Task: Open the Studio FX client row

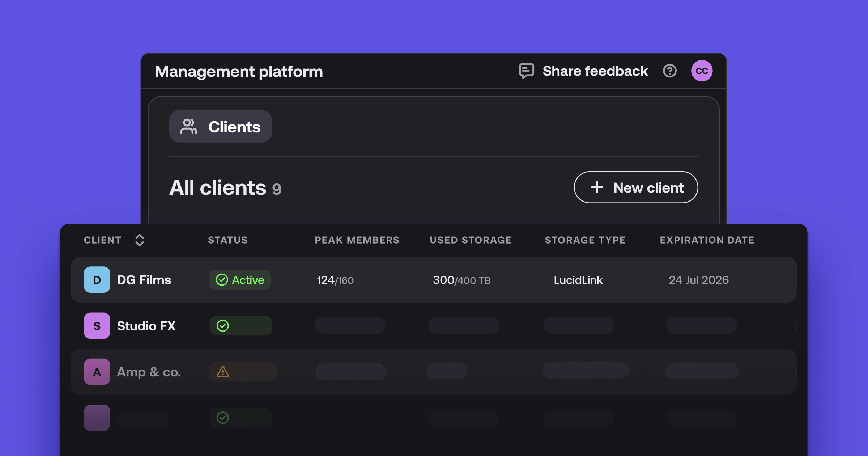Action: pyautogui.click(x=434, y=326)
